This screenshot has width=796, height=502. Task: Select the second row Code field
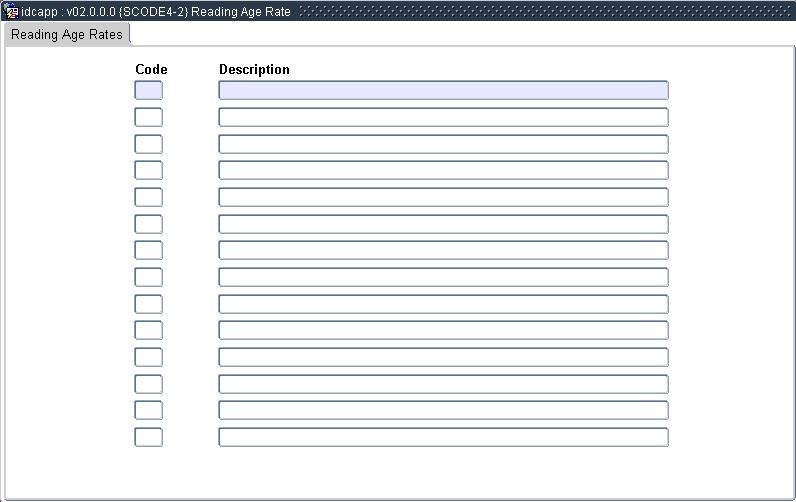click(148, 117)
